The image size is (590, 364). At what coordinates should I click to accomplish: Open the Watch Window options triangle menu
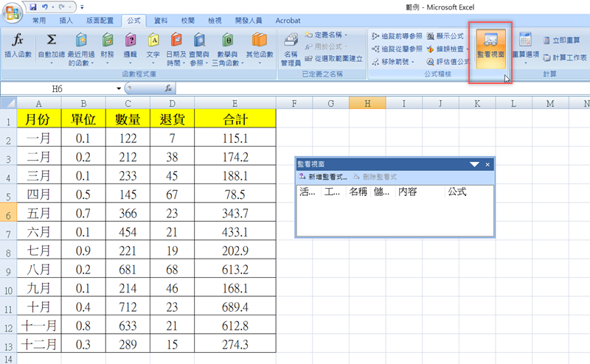click(x=474, y=165)
